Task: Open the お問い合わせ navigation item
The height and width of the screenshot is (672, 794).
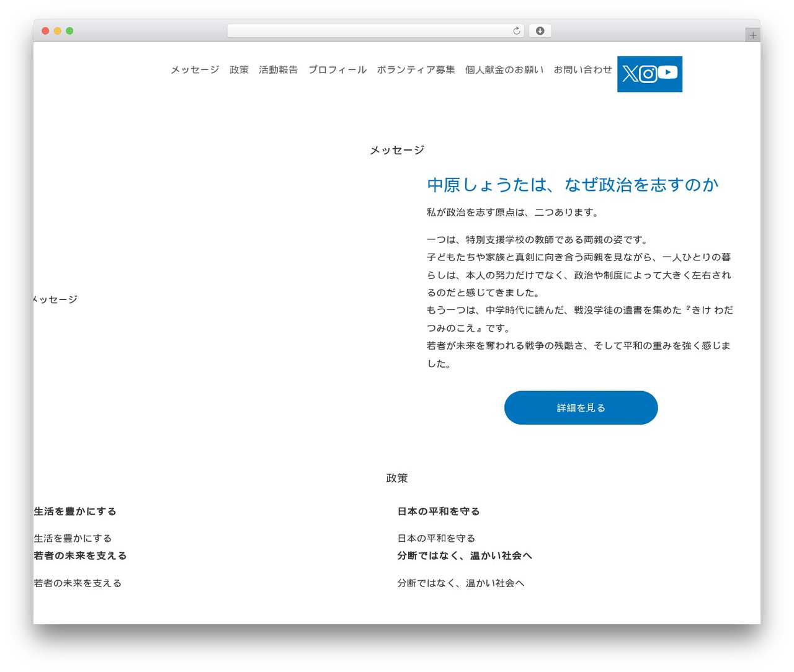Action: point(583,70)
